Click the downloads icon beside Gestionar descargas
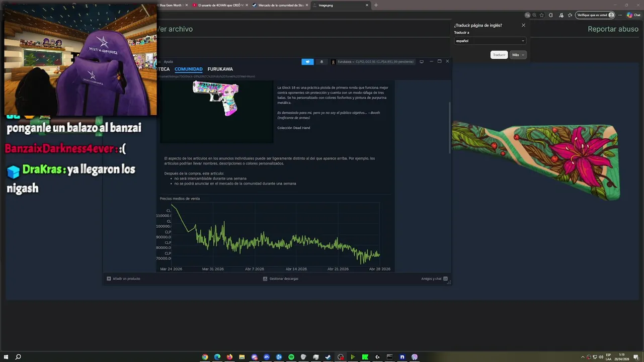Screen dimensions: 644x362 tap(265, 279)
